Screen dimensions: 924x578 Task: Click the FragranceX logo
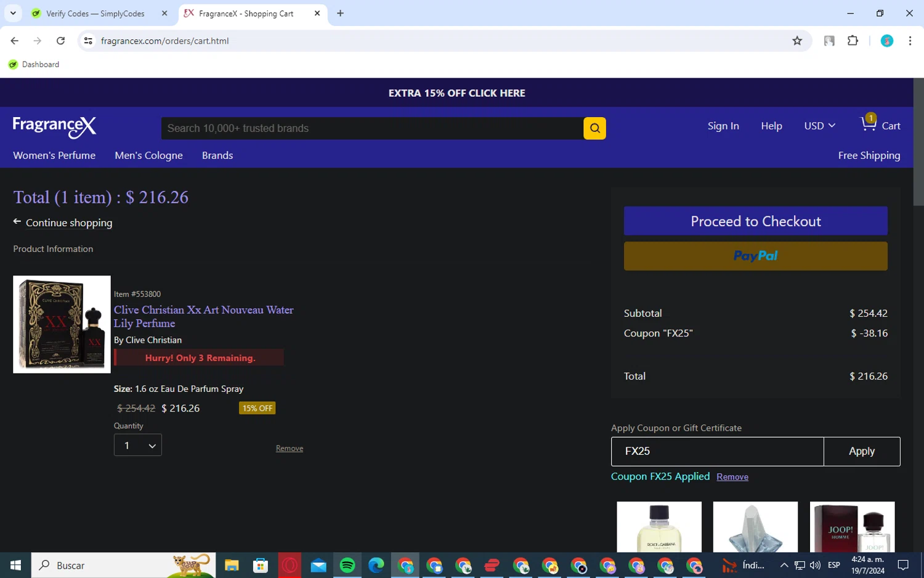point(54,127)
